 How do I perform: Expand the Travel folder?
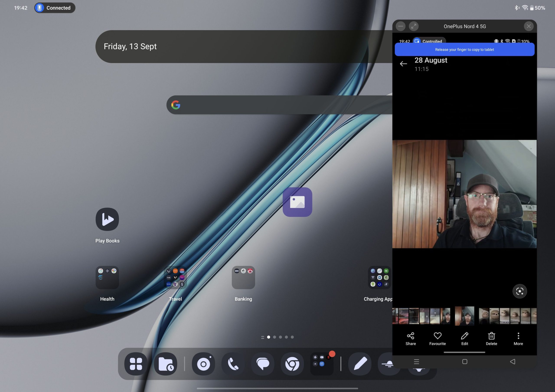click(175, 277)
